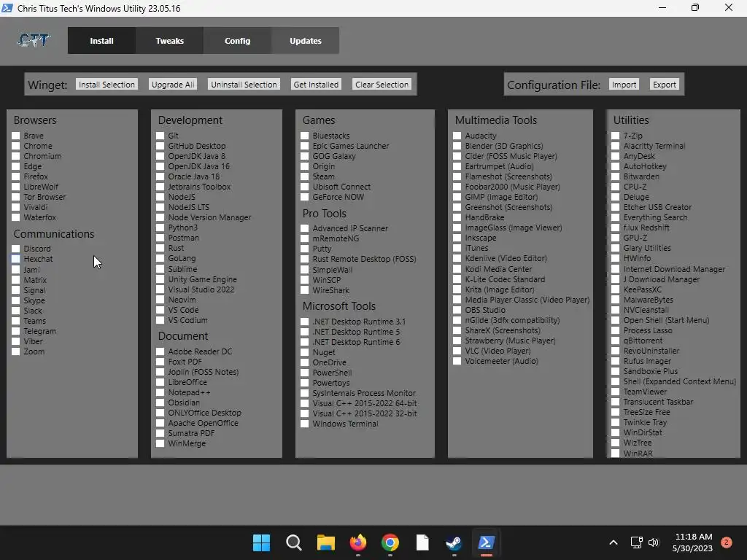Click Install Selection button

(x=107, y=85)
